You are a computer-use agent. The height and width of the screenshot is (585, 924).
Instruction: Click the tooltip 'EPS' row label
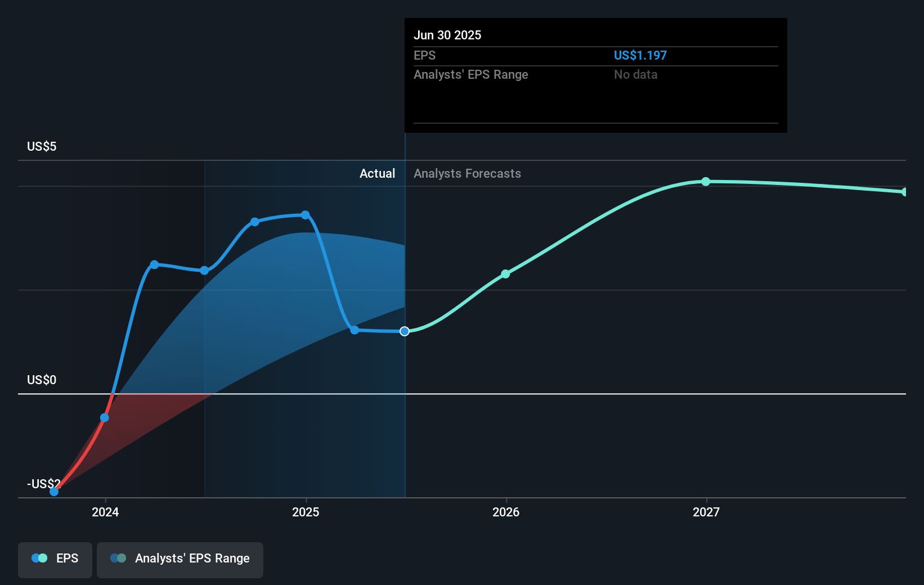coord(425,55)
